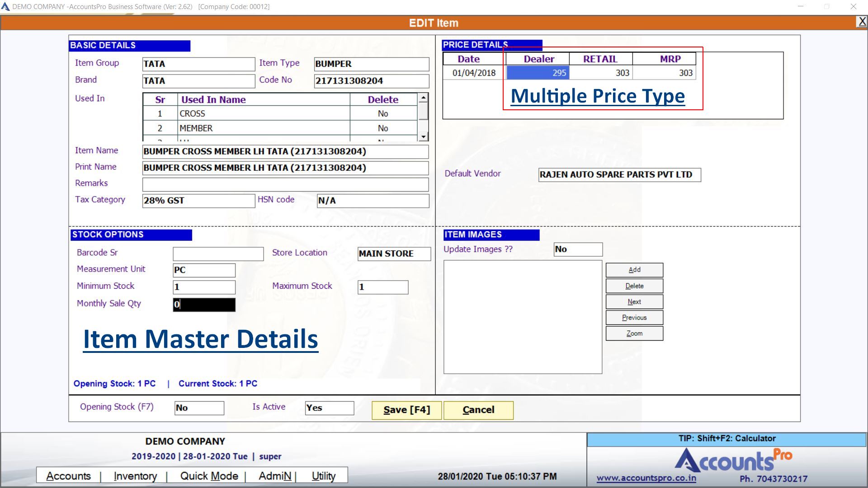This screenshot has width=868, height=488.
Task: Click the Remarks input field
Action: [x=285, y=184]
